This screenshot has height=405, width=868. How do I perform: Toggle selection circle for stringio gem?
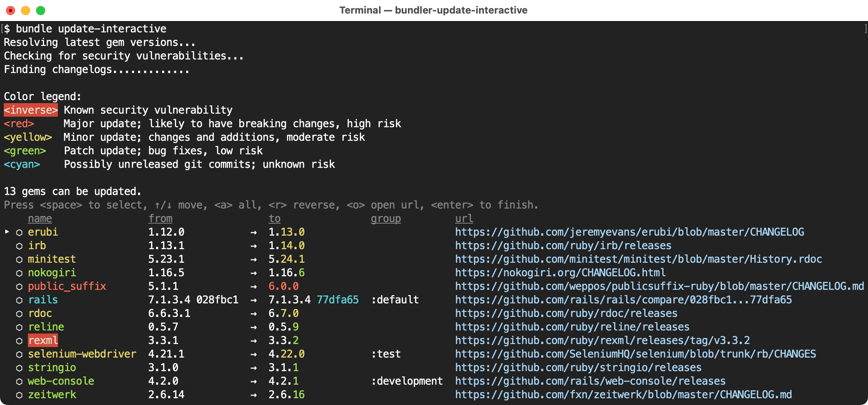coord(19,368)
